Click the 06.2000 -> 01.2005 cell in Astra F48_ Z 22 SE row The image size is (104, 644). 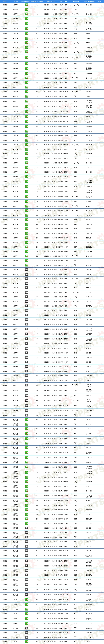(x=51, y=256)
